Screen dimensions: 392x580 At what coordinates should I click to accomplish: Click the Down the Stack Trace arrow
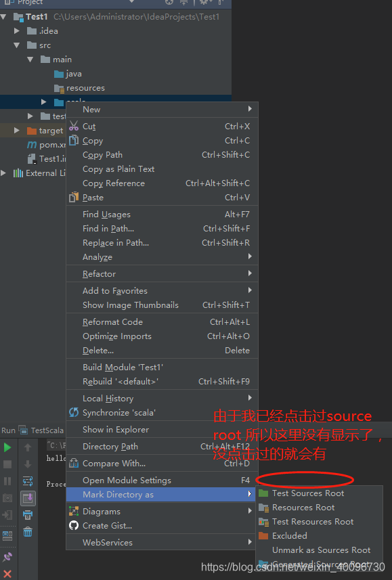pyautogui.click(x=28, y=464)
